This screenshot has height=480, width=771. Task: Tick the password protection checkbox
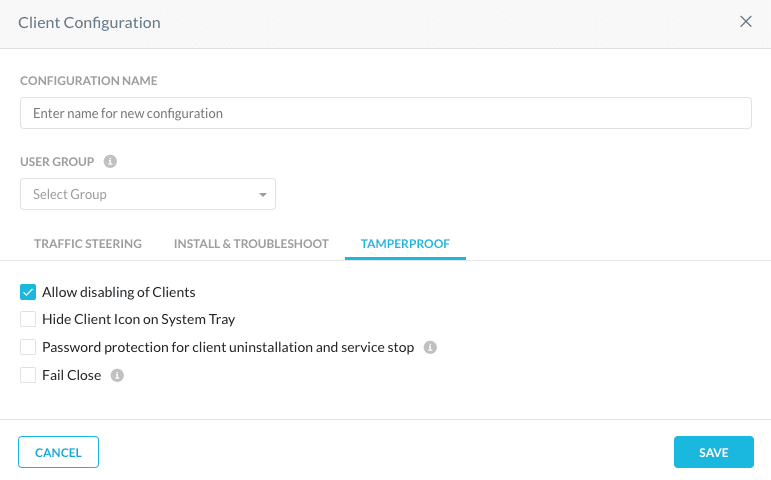28,347
